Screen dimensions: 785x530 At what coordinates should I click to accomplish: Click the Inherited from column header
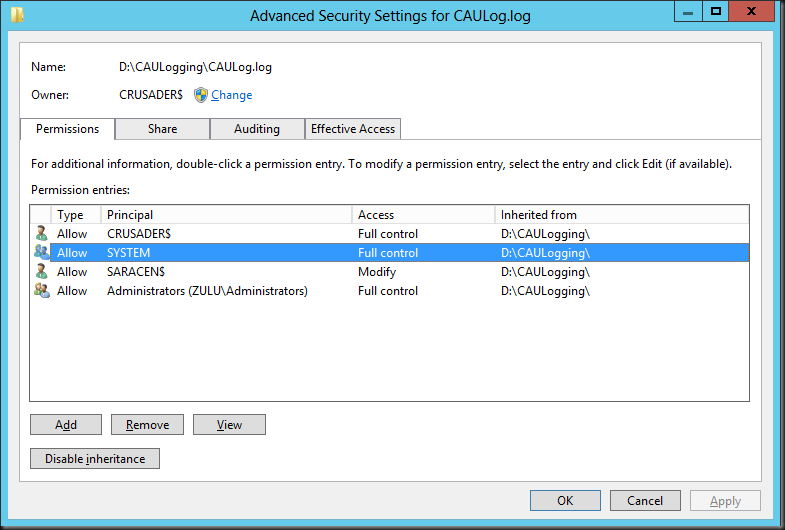[622, 215]
